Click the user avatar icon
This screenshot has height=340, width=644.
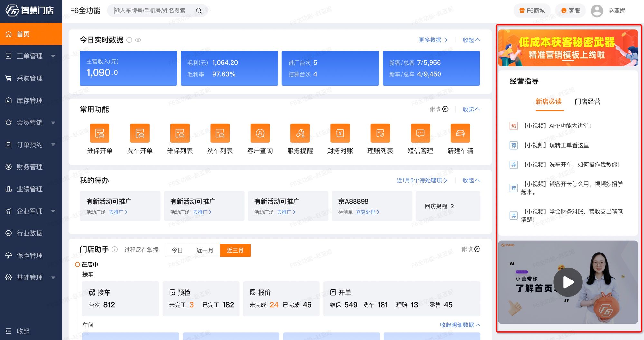click(x=597, y=11)
